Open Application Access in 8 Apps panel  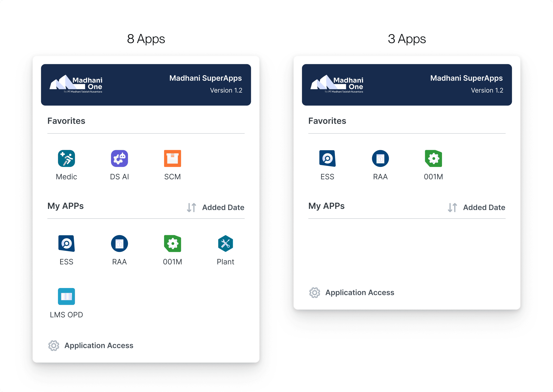[99, 346]
